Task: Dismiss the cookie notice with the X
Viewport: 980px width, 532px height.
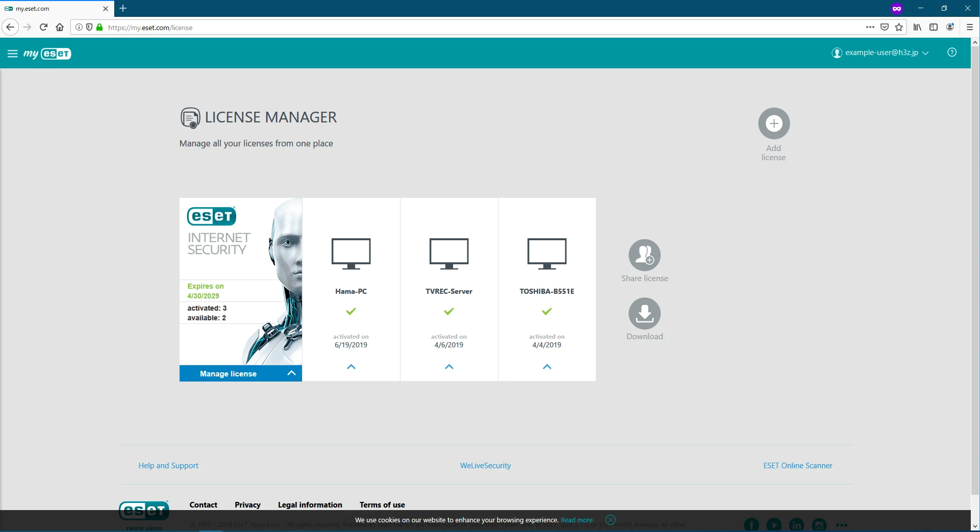Action: (611, 520)
